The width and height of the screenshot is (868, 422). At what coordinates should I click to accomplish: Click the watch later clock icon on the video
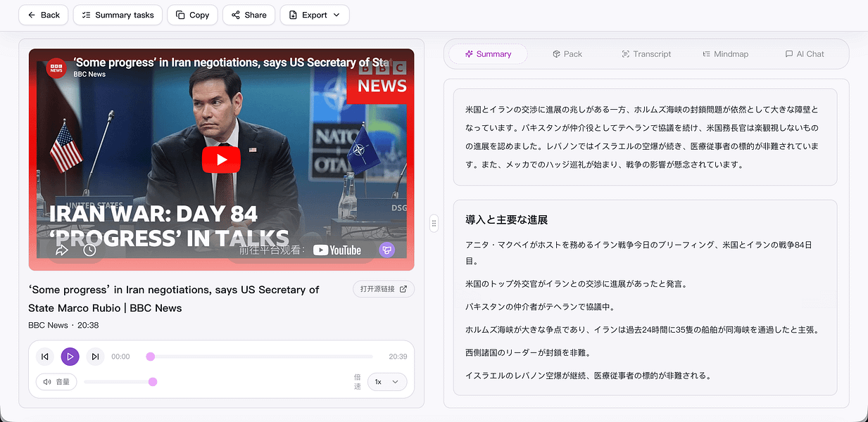coord(89,250)
